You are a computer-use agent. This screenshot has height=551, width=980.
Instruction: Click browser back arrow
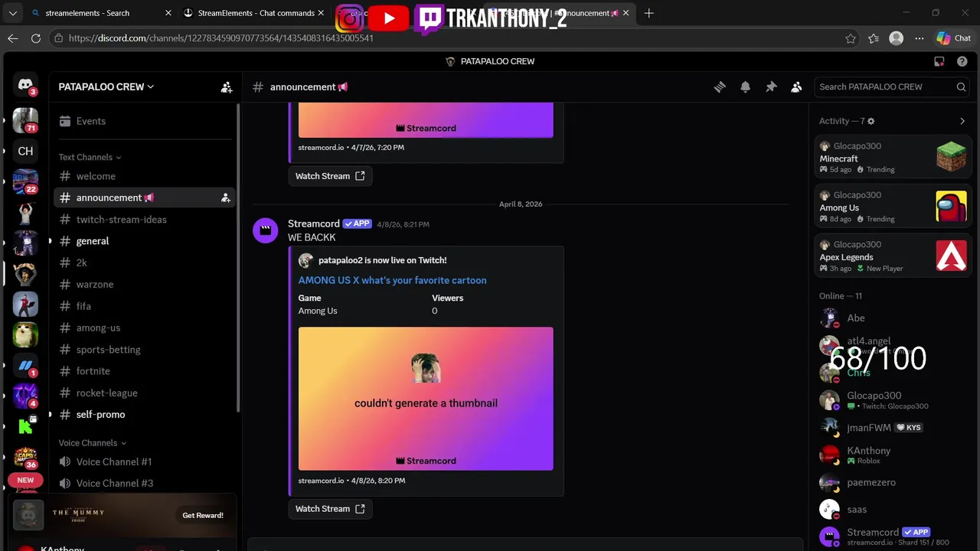point(13,38)
